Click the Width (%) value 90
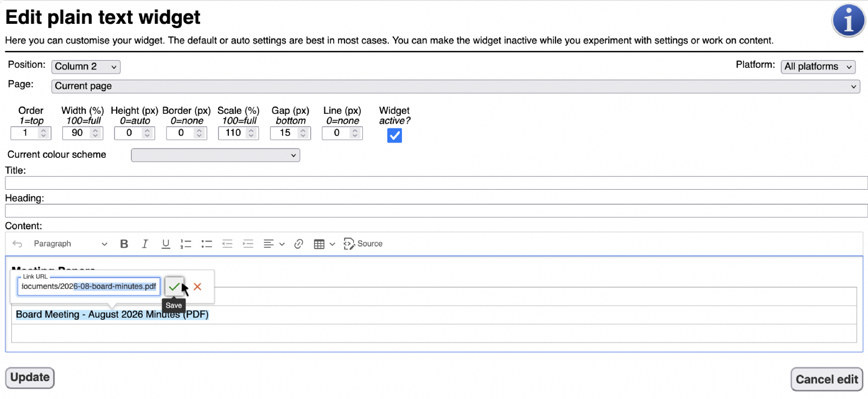Screen dimensions: 868x399 tap(77, 133)
